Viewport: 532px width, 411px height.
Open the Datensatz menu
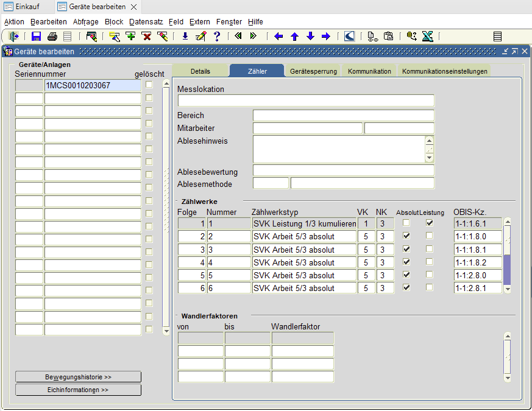tap(146, 21)
